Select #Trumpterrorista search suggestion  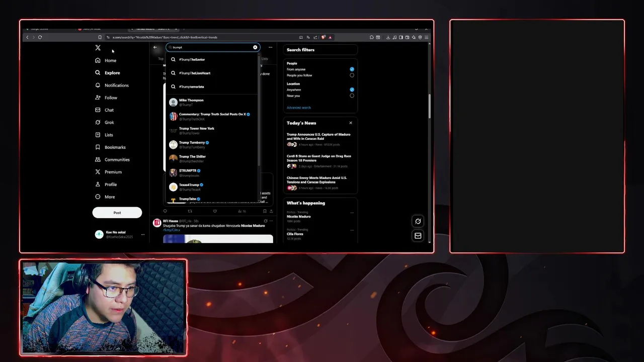coord(212,86)
